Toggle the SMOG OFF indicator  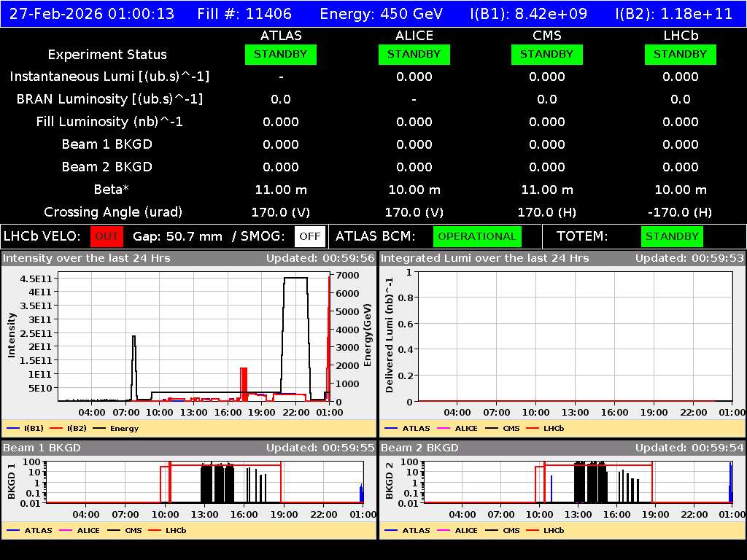click(x=311, y=236)
